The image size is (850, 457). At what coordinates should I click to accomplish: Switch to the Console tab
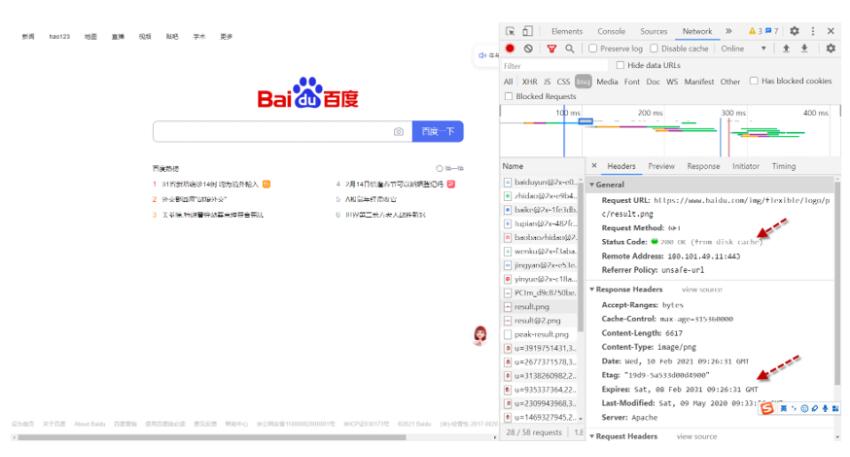tap(611, 31)
